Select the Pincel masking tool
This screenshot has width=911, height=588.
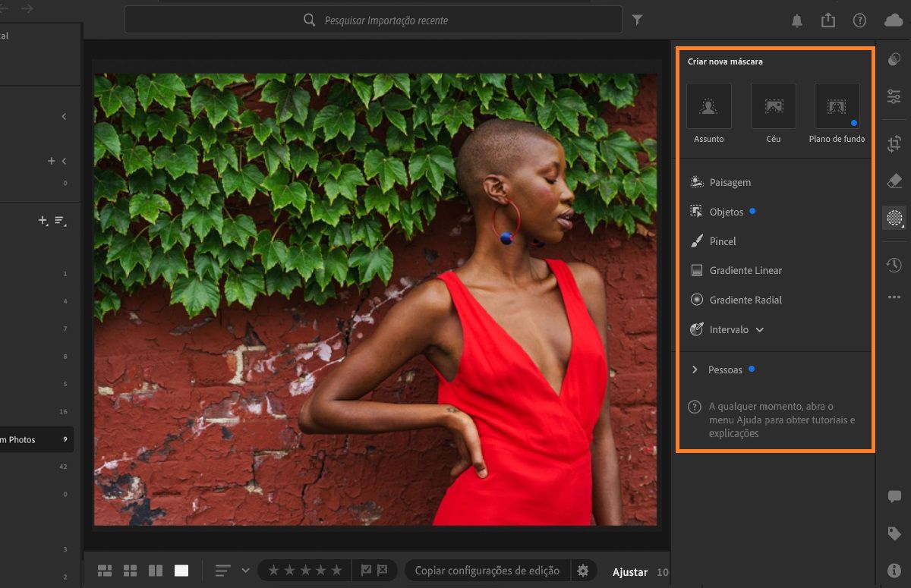(723, 241)
